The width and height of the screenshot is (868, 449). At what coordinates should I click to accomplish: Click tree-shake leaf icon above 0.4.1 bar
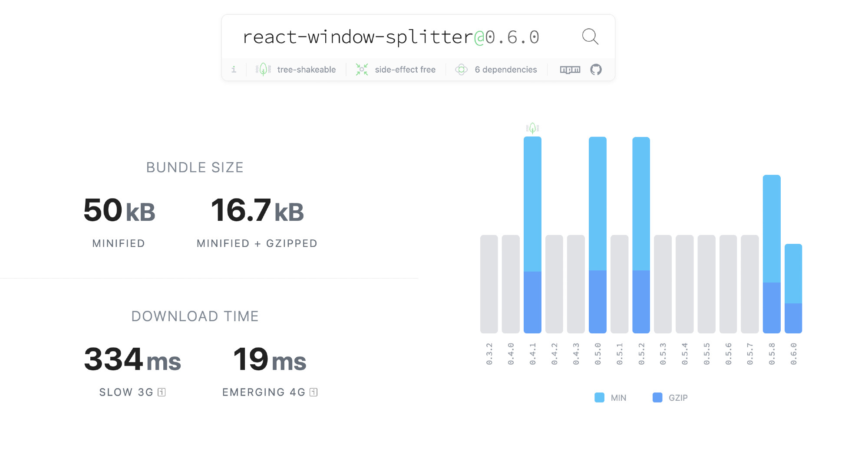(532, 128)
